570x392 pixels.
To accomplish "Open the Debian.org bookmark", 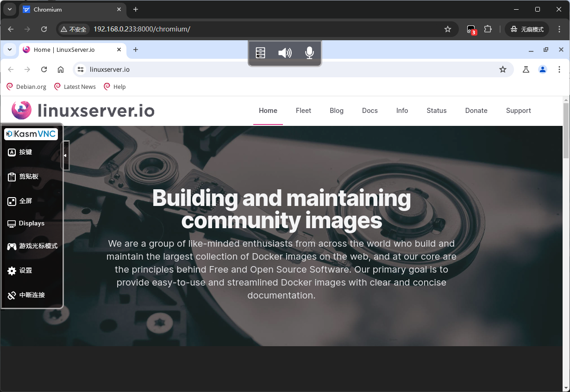I will click(x=26, y=87).
